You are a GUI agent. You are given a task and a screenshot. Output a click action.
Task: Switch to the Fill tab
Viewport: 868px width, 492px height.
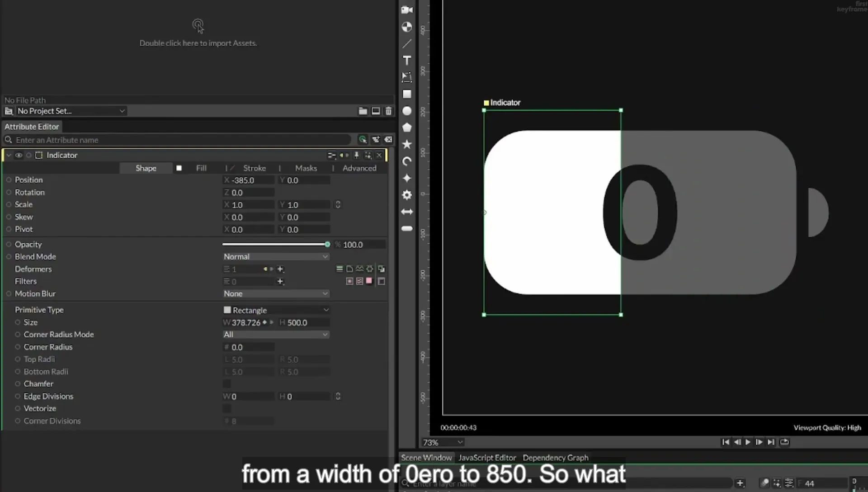(x=201, y=168)
